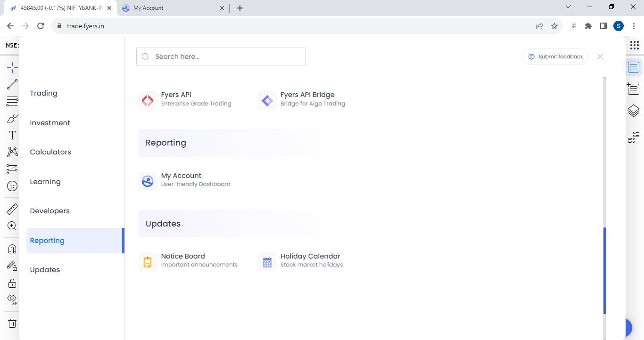This screenshot has height=340, width=644.
Task: Open the object tree layers icon
Action: (x=634, y=111)
